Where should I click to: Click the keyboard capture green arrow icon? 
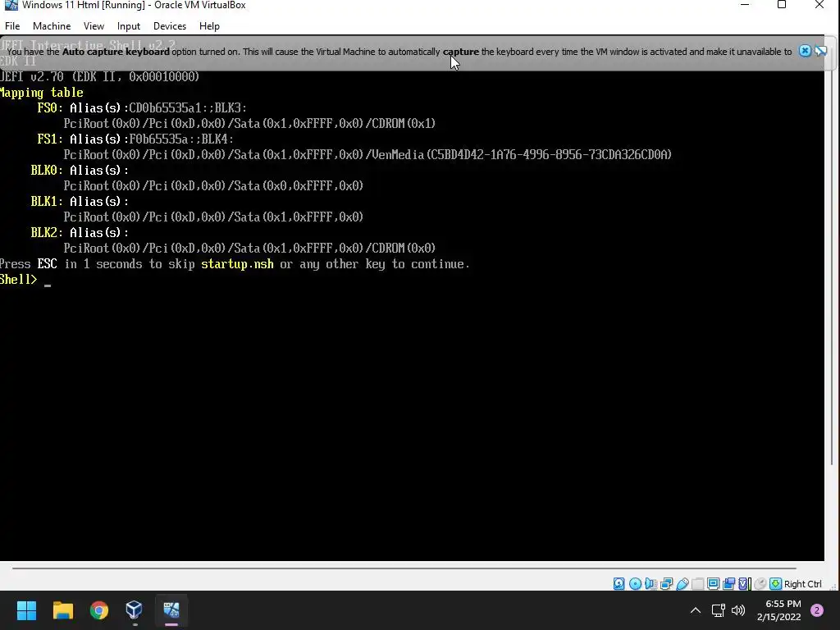(x=775, y=583)
